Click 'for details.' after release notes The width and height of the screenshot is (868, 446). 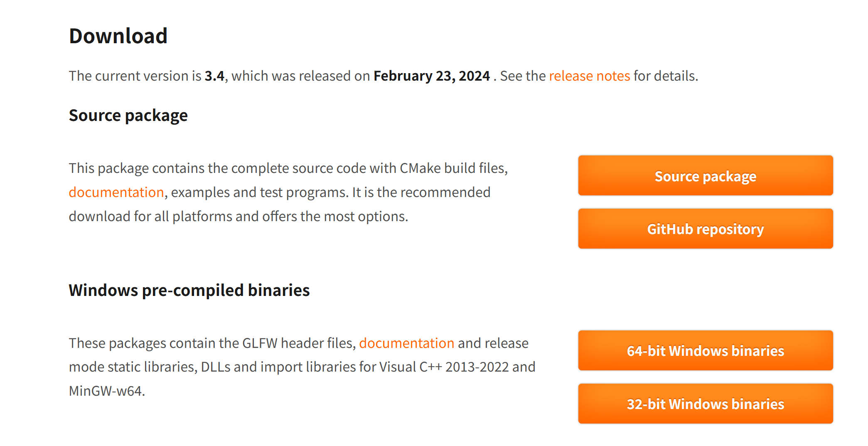click(666, 76)
